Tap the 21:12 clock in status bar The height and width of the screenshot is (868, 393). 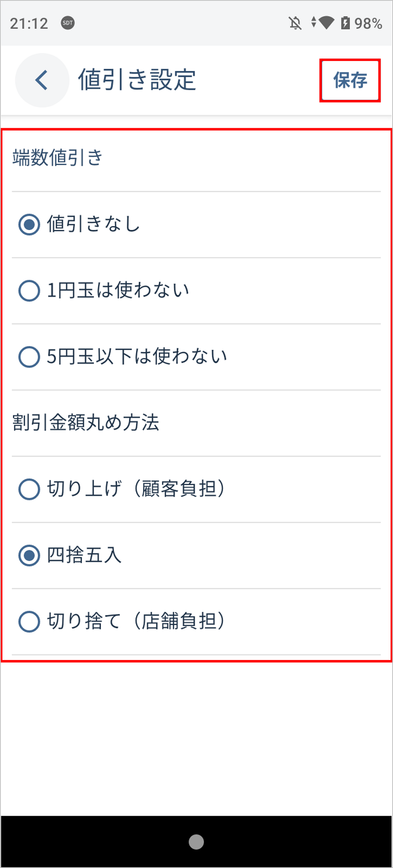(29, 24)
